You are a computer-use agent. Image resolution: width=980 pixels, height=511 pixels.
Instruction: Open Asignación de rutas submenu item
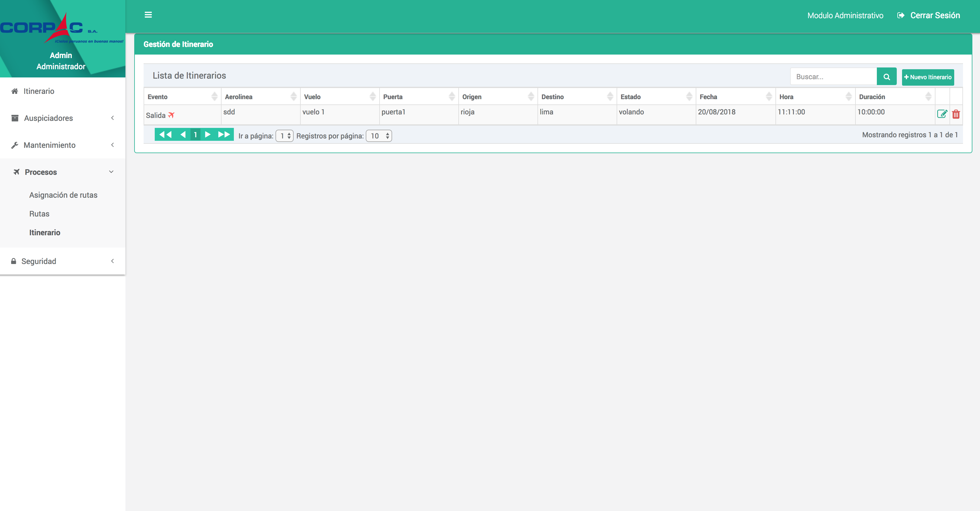(63, 195)
